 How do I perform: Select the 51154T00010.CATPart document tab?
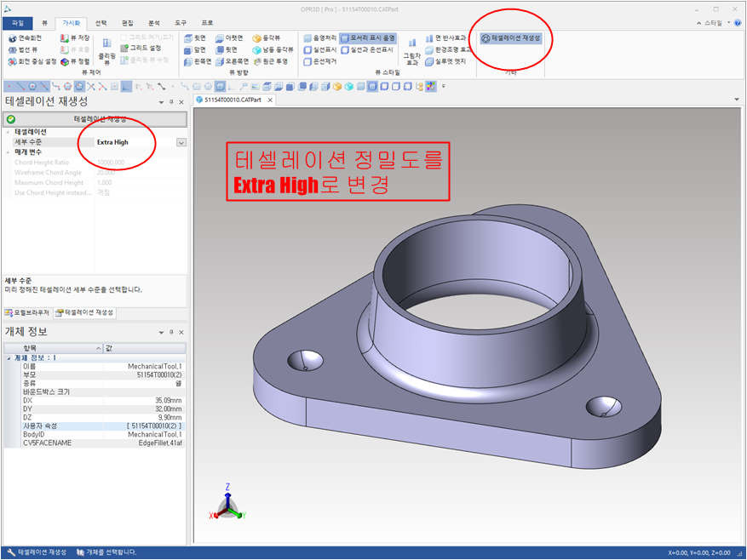click(233, 100)
